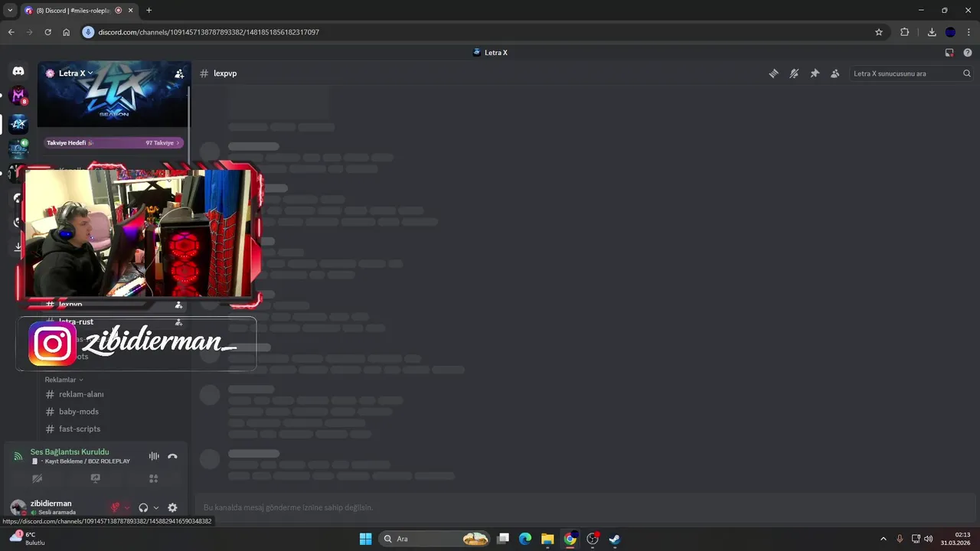Open Chrome tab search dropdown arrow

[10, 11]
